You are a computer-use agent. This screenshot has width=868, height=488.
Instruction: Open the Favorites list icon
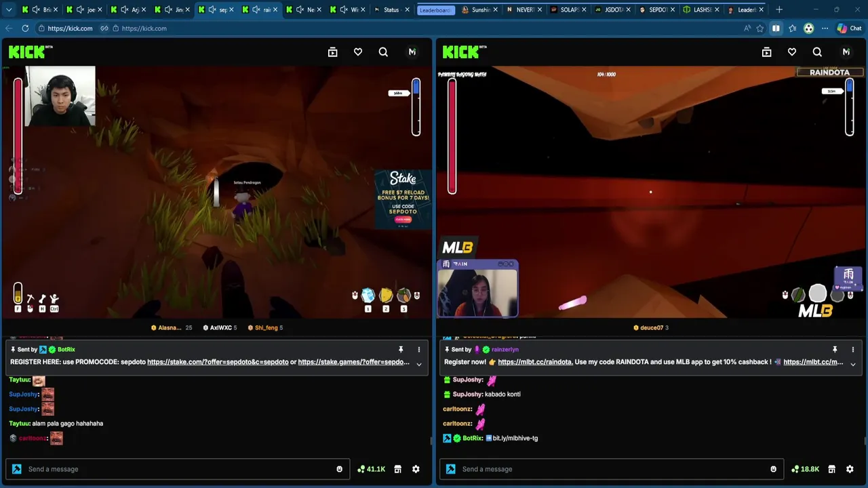[x=792, y=28]
